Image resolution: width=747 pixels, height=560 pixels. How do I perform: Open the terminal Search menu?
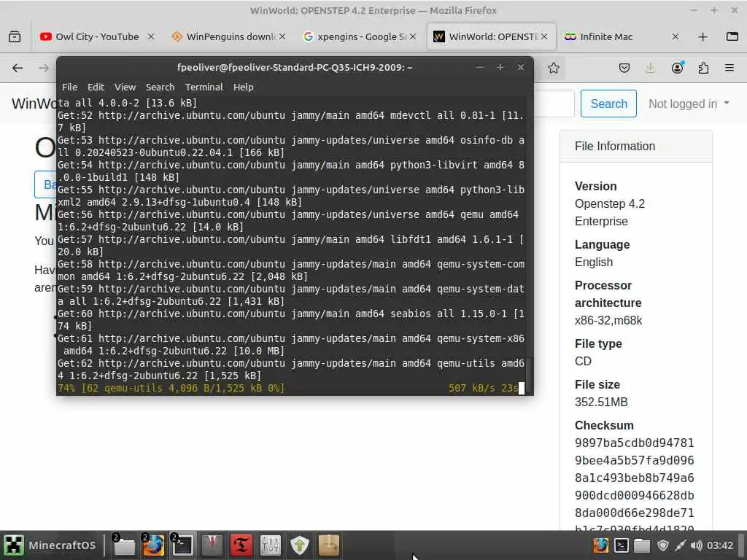tap(160, 87)
